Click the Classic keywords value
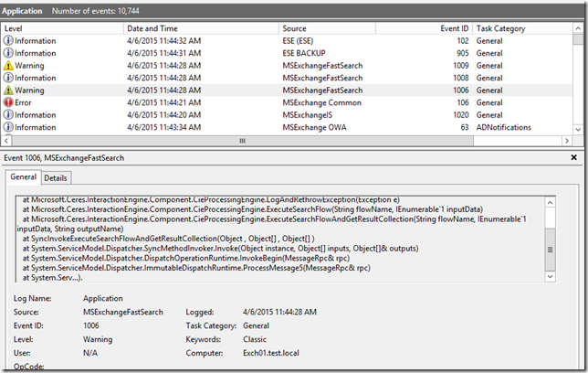The width and height of the screenshot is (588, 373). pos(254,339)
